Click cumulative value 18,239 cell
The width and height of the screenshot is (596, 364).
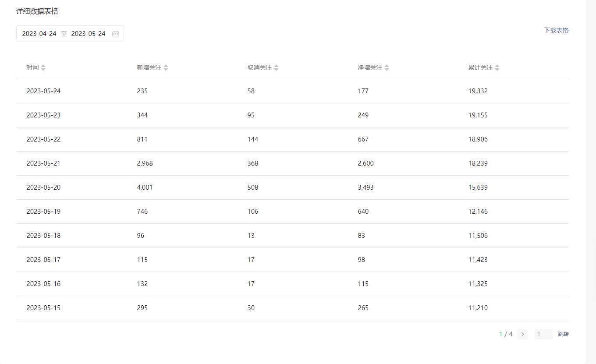pyautogui.click(x=478, y=163)
